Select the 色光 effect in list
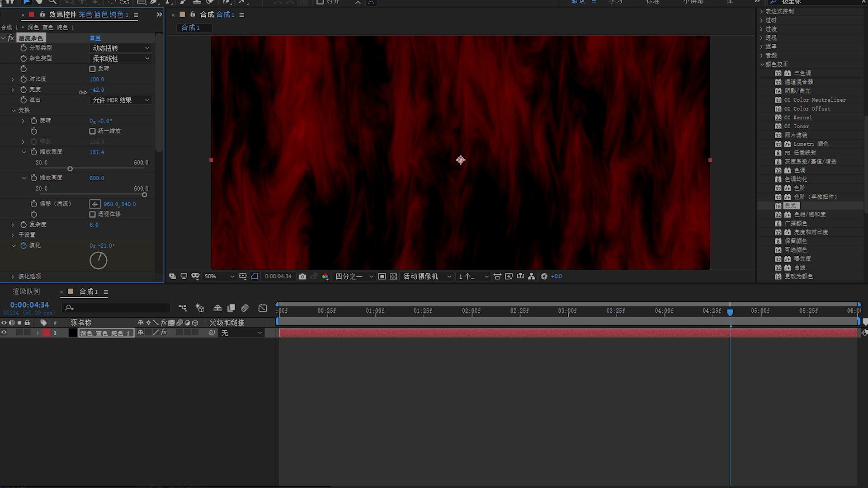Viewport: 868px width, 488px height. (790, 206)
